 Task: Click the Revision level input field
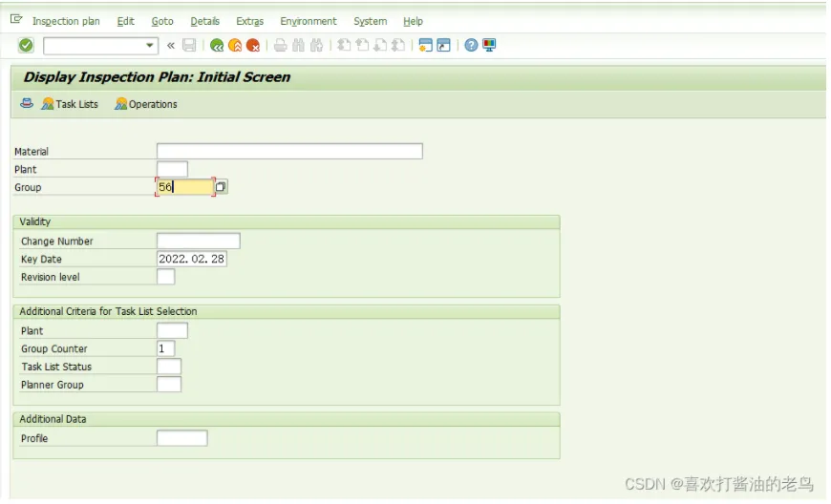(166, 277)
